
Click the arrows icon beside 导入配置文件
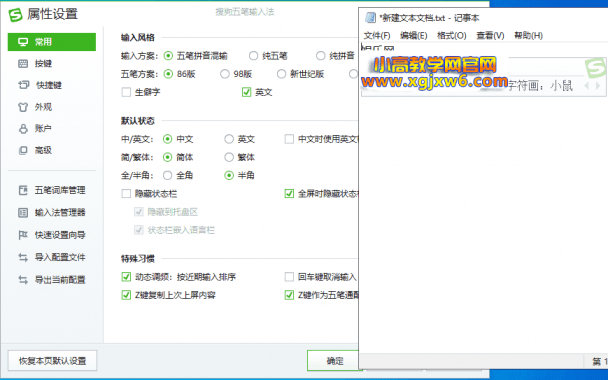[23, 257]
